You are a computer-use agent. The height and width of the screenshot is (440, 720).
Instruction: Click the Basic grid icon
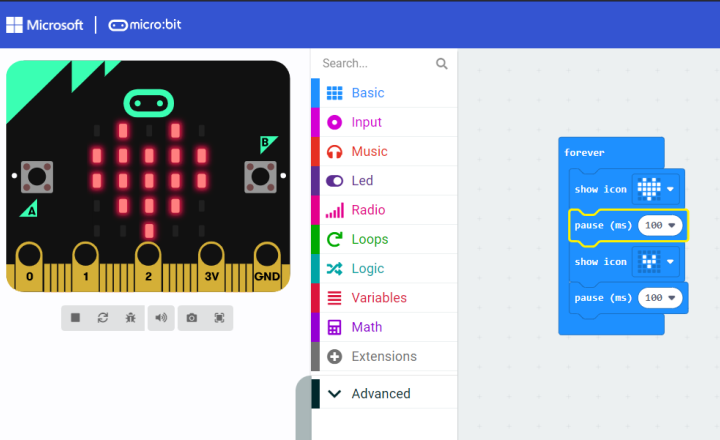tap(334, 93)
